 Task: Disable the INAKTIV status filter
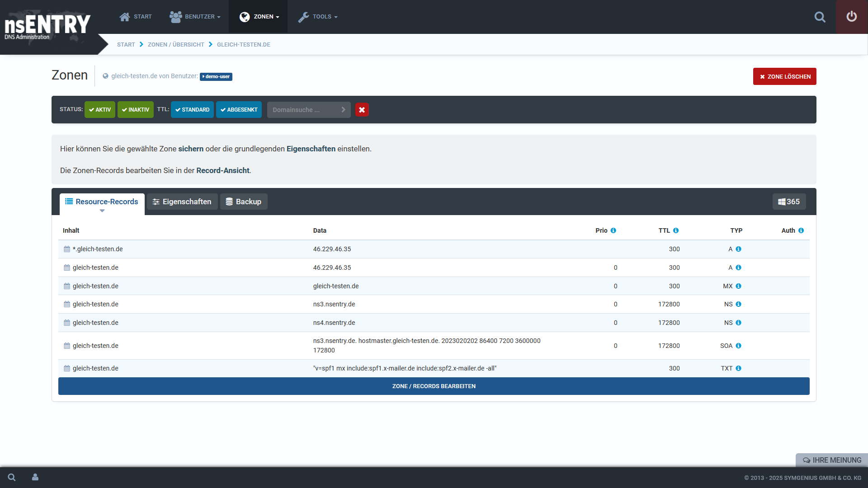point(135,109)
